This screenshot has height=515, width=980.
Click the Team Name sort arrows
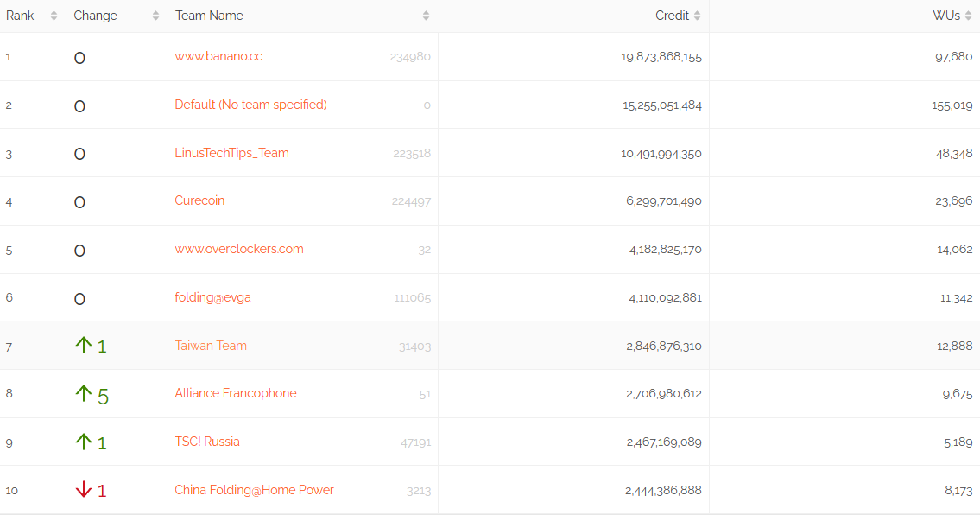(426, 16)
